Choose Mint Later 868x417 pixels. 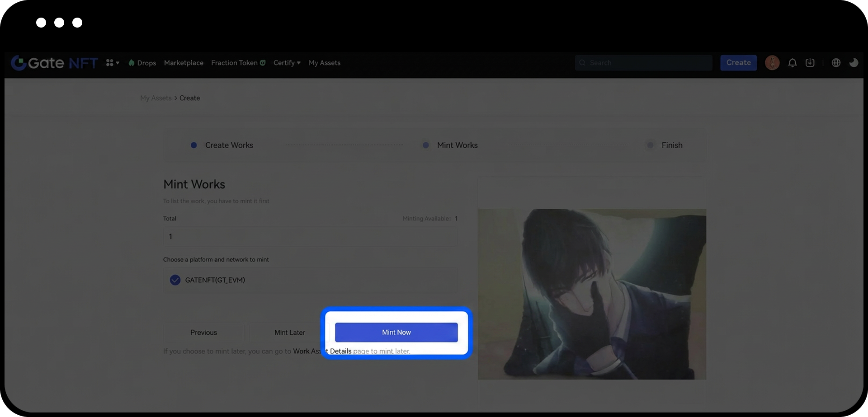(x=289, y=333)
